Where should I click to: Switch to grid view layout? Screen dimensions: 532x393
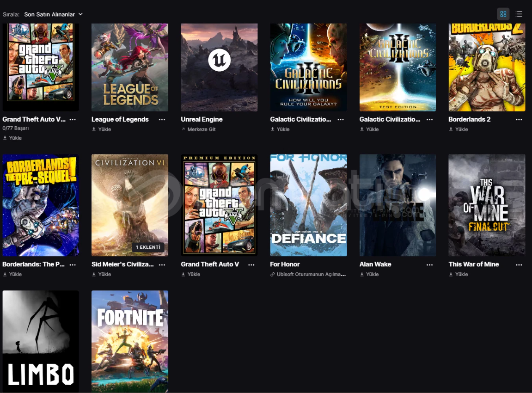pos(503,14)
